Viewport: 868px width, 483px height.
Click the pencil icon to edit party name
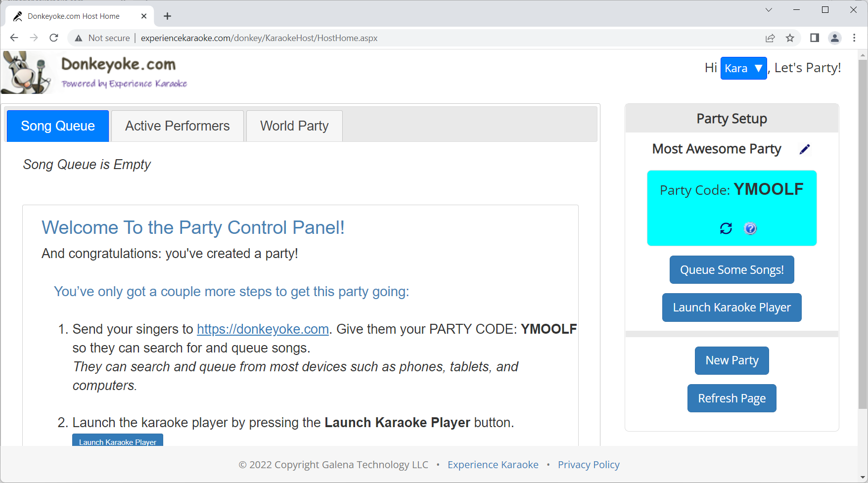(x=805, y=149)
